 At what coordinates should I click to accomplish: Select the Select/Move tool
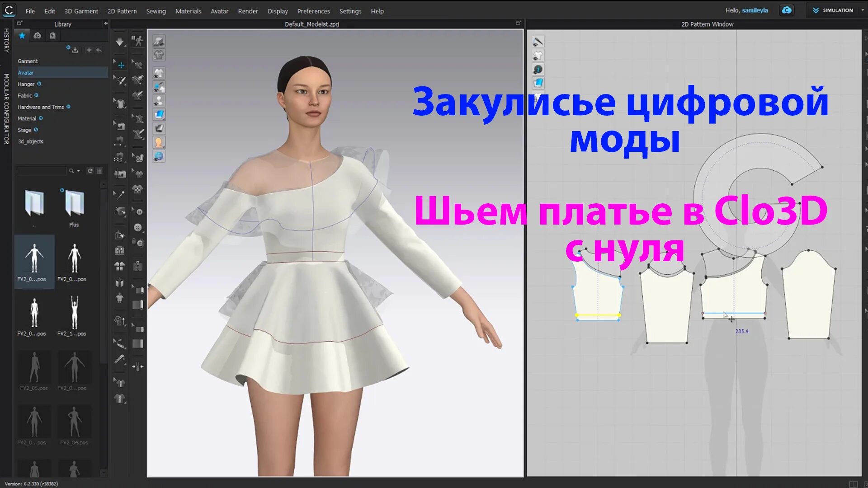[x=119, y=65]
